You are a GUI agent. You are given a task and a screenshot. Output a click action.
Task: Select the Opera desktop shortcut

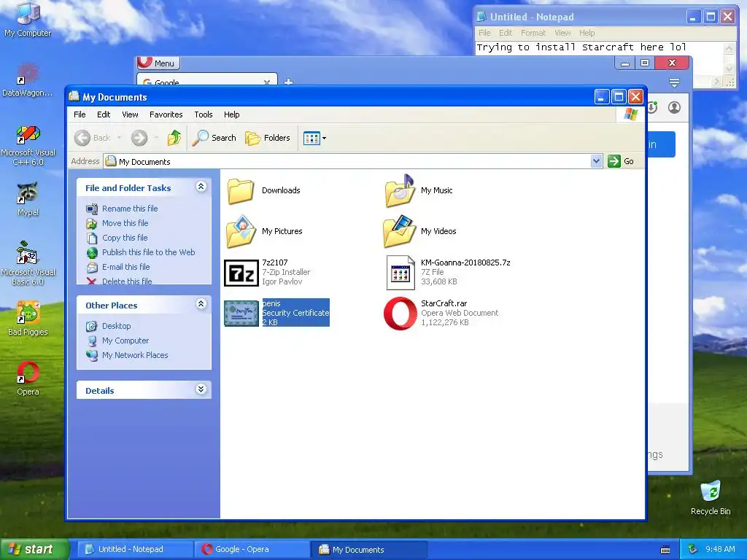28,378
